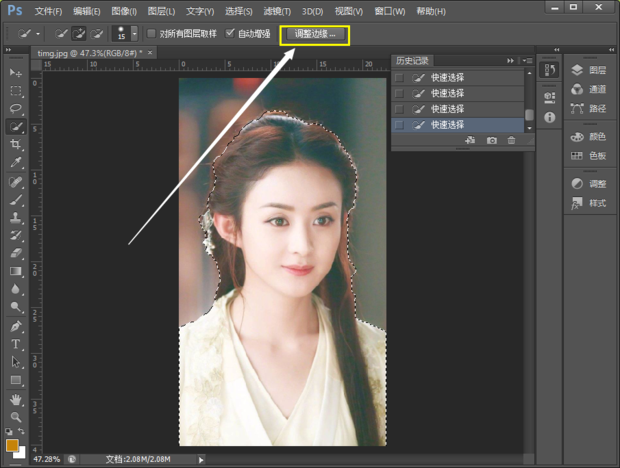The width and height of the screenshot is (620, 468).
Task: Select the Rectangle shape tool
Action: [16, 380]
